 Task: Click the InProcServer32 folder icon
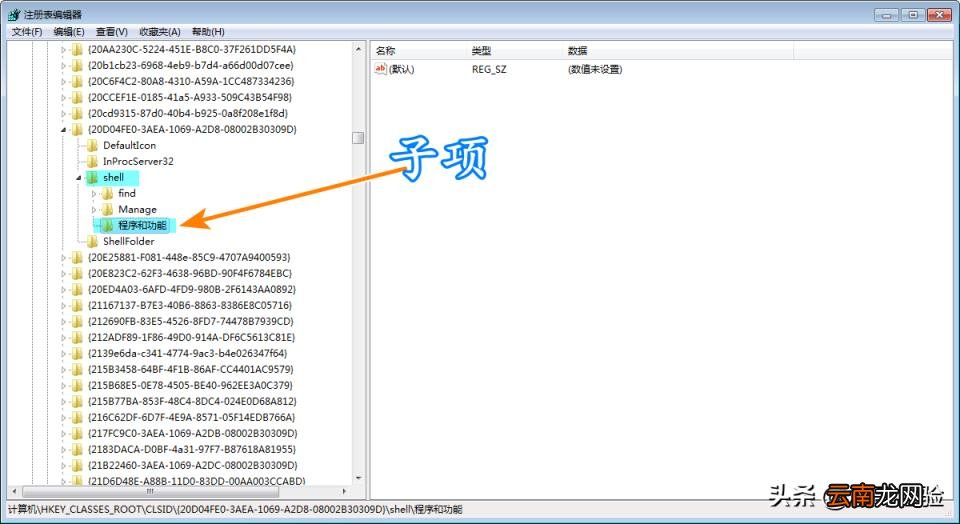click(x=92, y=162)
